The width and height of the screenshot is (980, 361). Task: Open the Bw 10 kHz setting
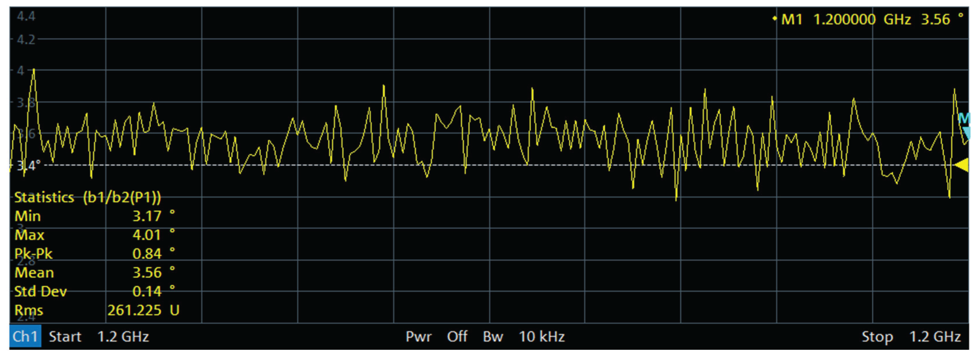pyautogui.click(x=524, y=337)
